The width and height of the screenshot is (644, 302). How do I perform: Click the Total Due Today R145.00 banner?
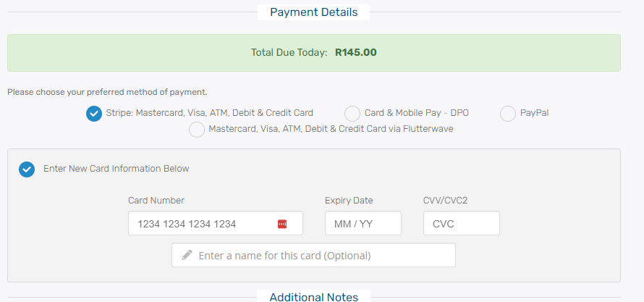313,52
